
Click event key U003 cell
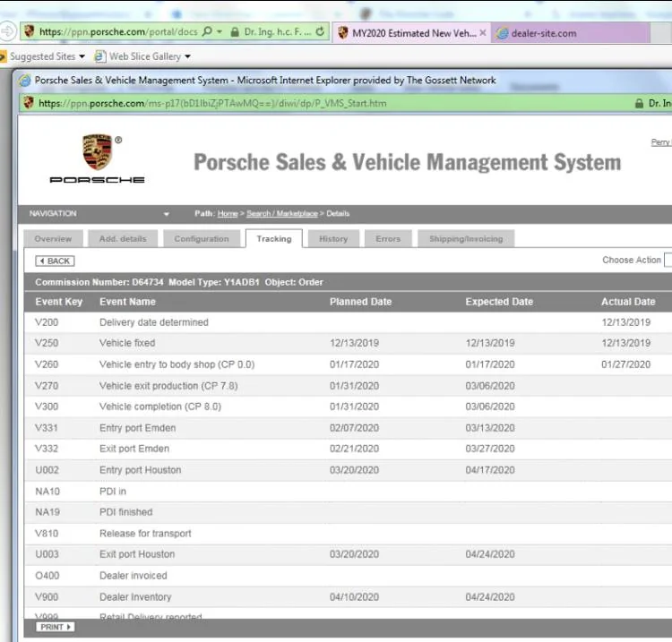[47, 553]
